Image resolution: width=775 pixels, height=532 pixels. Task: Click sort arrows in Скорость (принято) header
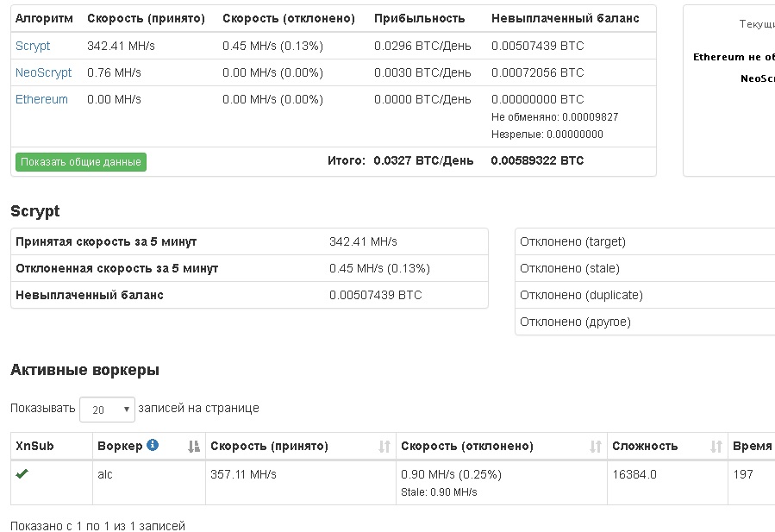384,447
